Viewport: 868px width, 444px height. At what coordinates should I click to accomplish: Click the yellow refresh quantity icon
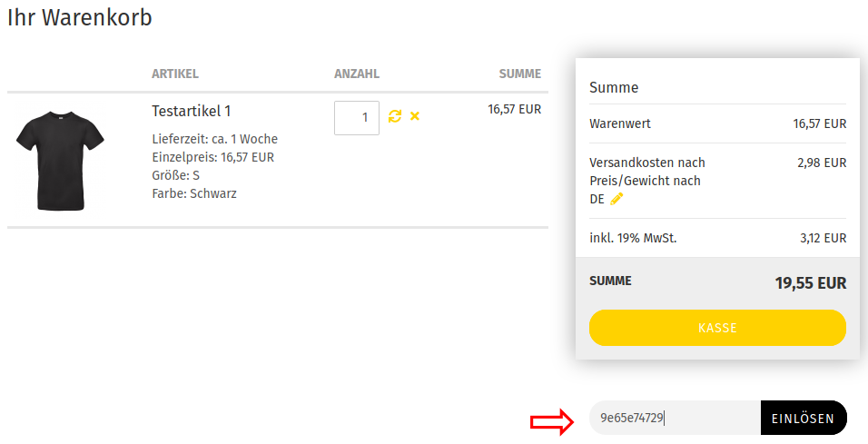pos(395,116)
